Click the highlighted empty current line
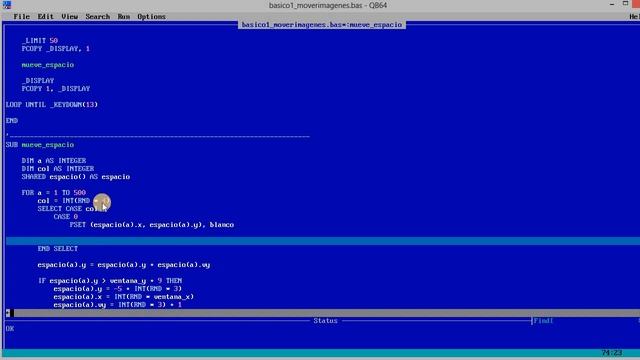 [322, 241]
